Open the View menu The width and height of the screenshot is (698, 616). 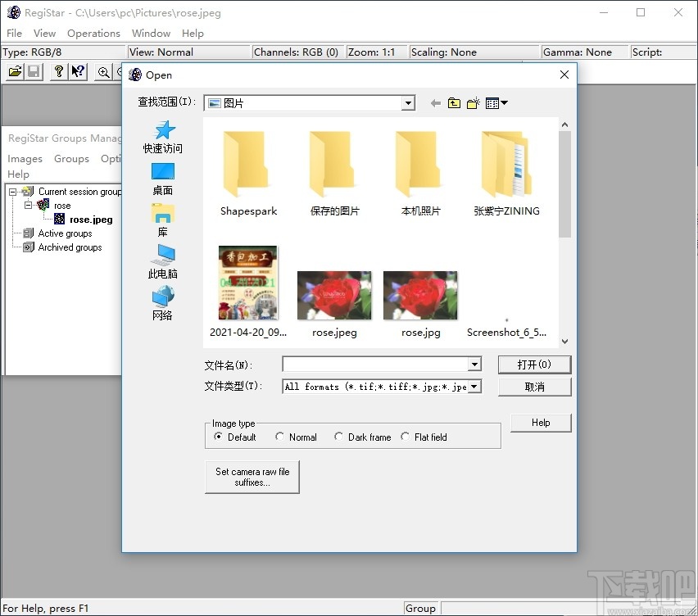pos(44,34)
